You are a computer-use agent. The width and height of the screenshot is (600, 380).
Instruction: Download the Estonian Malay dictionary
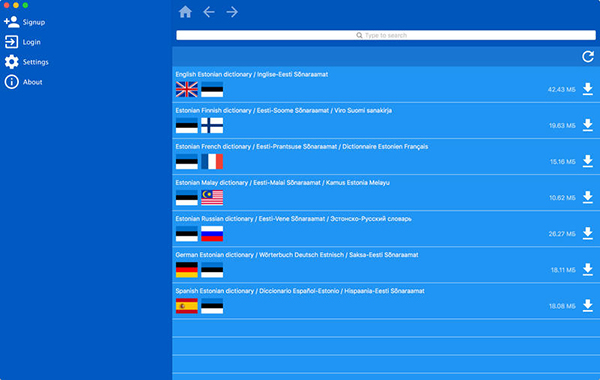tap(588, 197)
